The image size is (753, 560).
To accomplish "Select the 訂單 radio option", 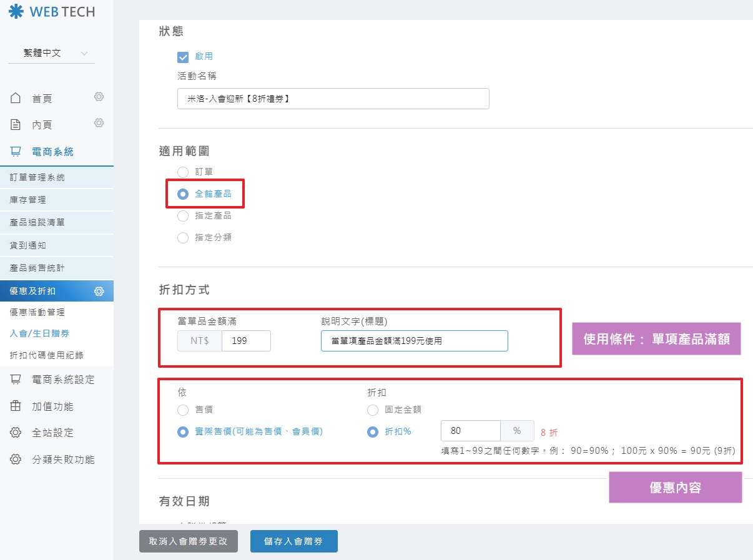I will click(x=183, y=172).
